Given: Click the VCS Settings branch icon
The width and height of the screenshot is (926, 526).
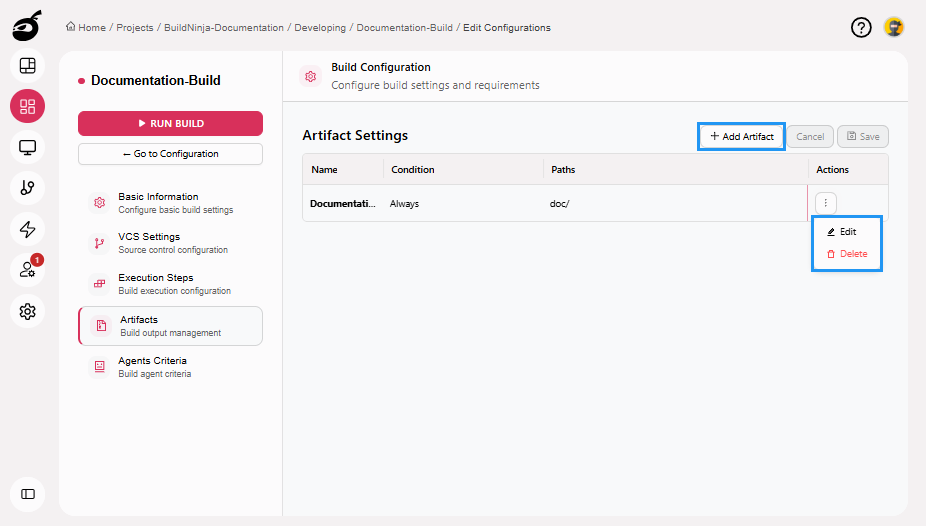Looking at the screenshot, I should point(99,243).
